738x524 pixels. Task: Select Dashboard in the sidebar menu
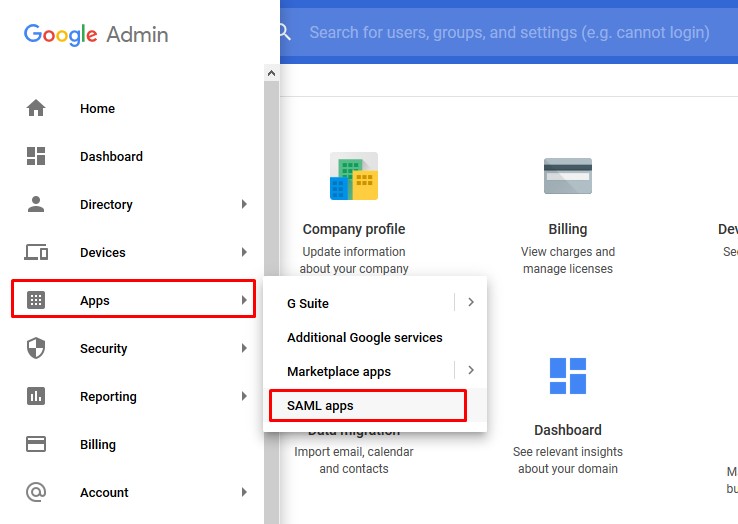(112, 157)
